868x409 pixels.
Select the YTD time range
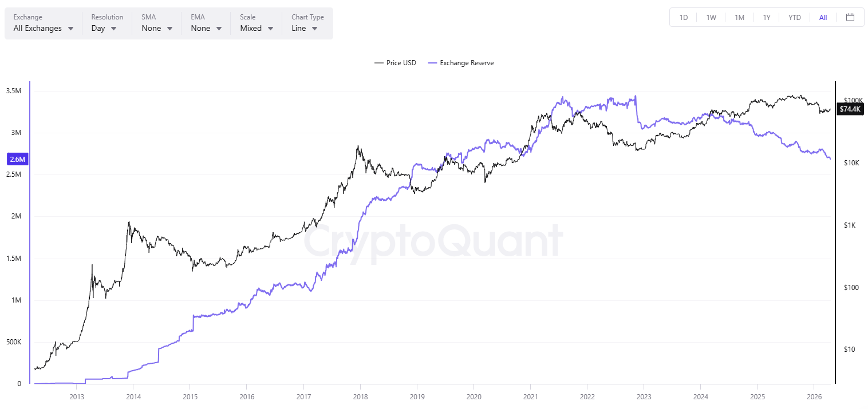pyautogui.click(x=795, y=17)
